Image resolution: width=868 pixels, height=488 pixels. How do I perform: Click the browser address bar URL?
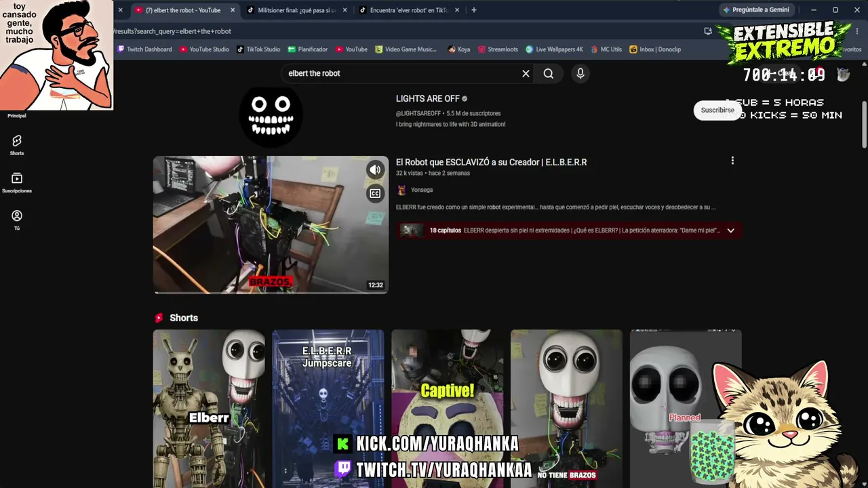tap(172, 31)
